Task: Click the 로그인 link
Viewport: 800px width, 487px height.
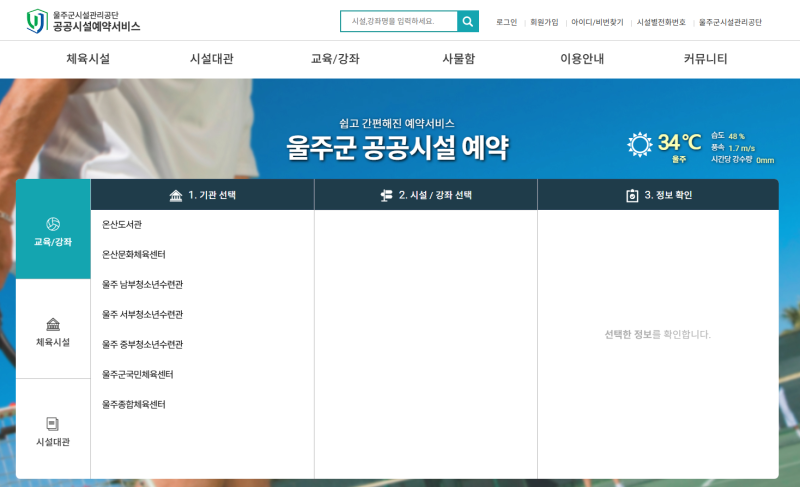Action: 507,22
